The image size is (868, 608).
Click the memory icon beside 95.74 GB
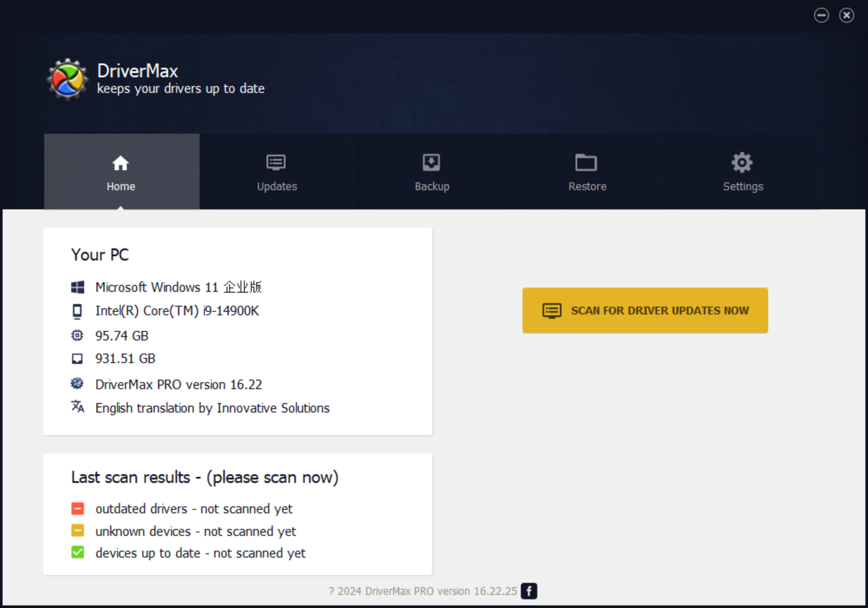click(x=77, y=335)
